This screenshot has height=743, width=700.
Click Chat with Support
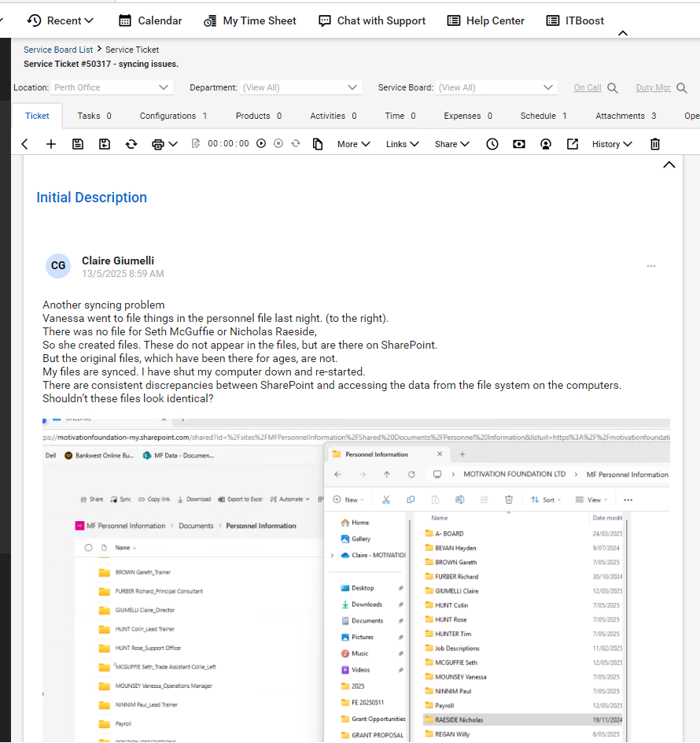(372, 20)
